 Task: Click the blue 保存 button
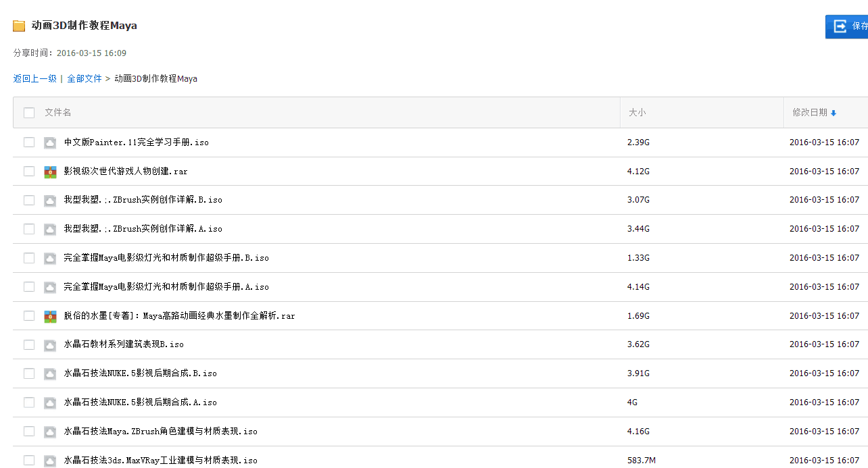[x=847, y=26]
